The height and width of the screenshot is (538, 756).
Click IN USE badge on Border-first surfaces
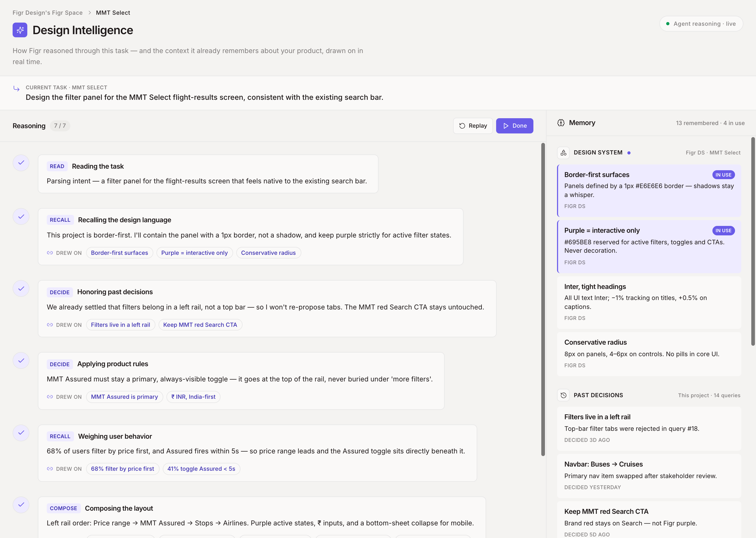(723, 175)
